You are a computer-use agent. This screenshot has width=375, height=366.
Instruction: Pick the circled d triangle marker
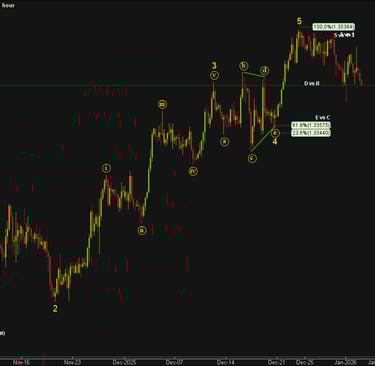(265, 70)
